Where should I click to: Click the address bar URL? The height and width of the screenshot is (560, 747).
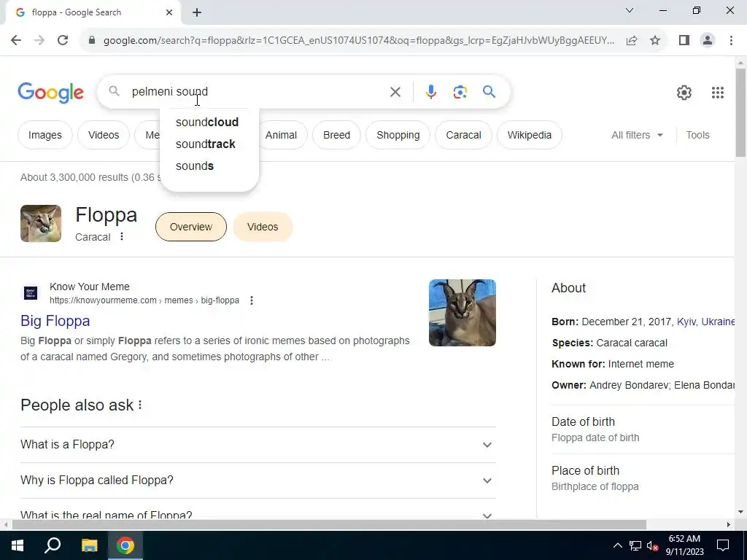coord(358,41)
